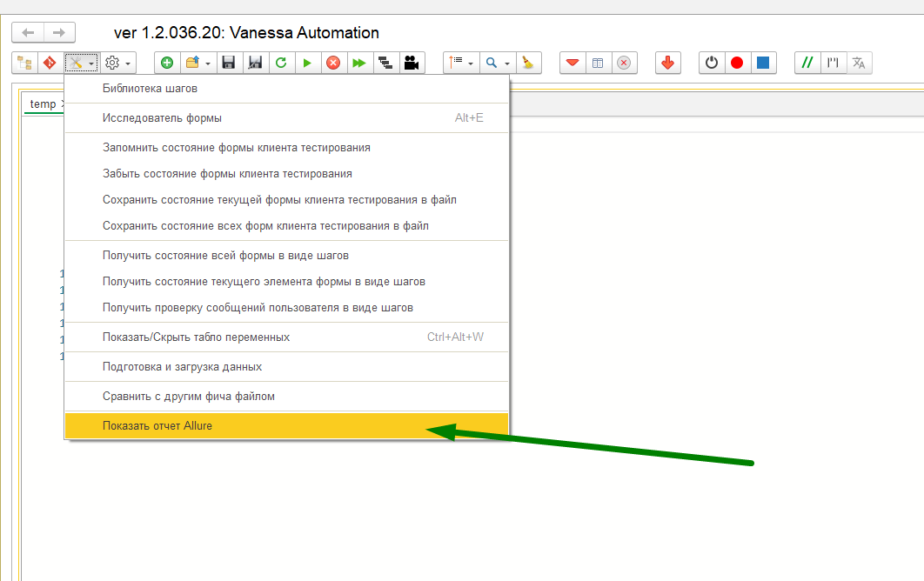This screenshot has height=581, width=924.
Task: Select Забыть состояние формы клиента тестирования
Action: tap(286, 174)
